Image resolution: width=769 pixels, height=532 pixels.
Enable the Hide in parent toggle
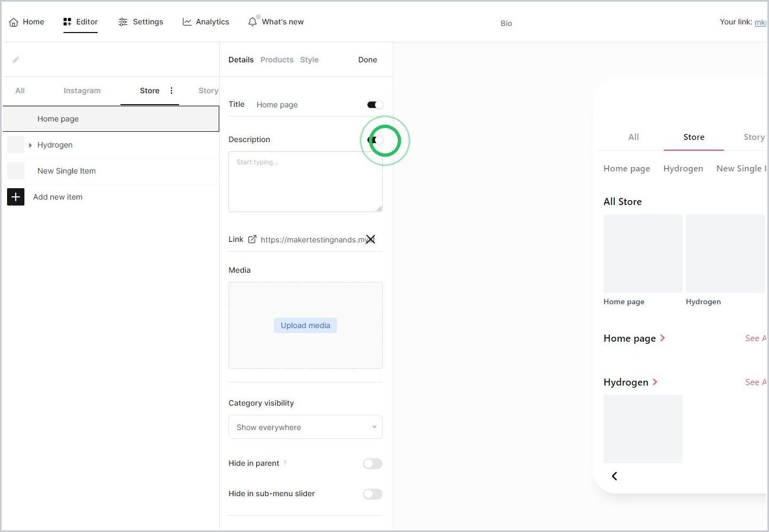373,464
